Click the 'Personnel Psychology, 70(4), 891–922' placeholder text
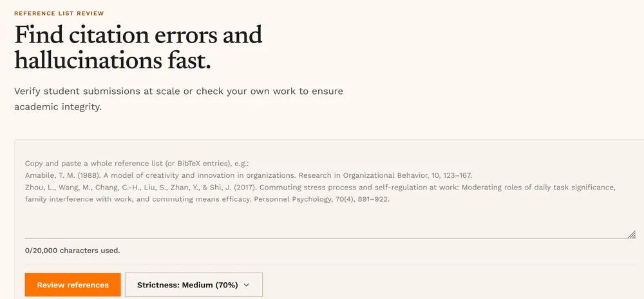 [320, 200]
